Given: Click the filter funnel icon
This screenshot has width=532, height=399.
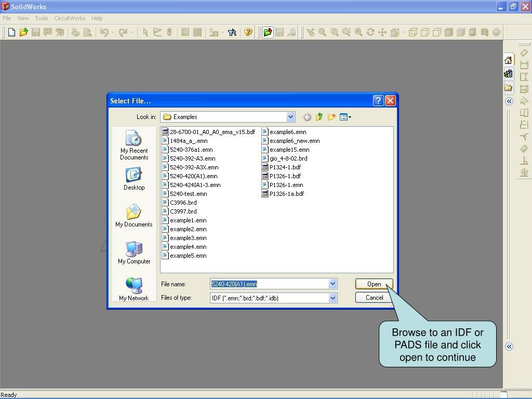Looking at the screenshot, I should (x=232, y=32).
